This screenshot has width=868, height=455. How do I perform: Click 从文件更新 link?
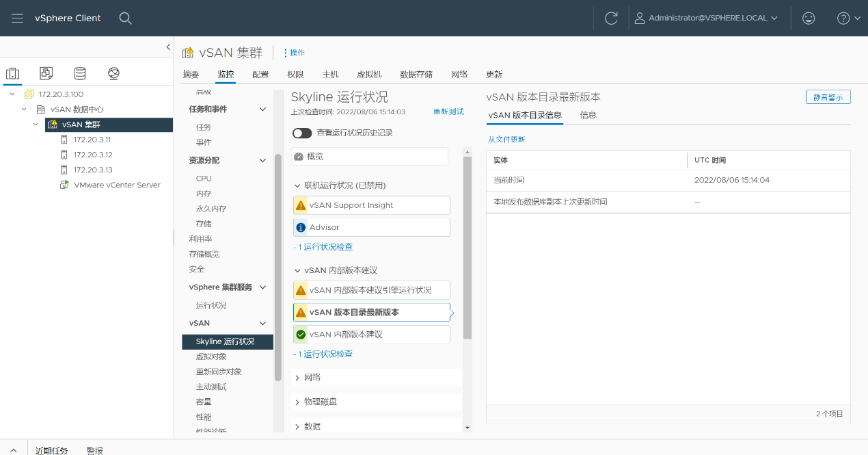[506, 140]
